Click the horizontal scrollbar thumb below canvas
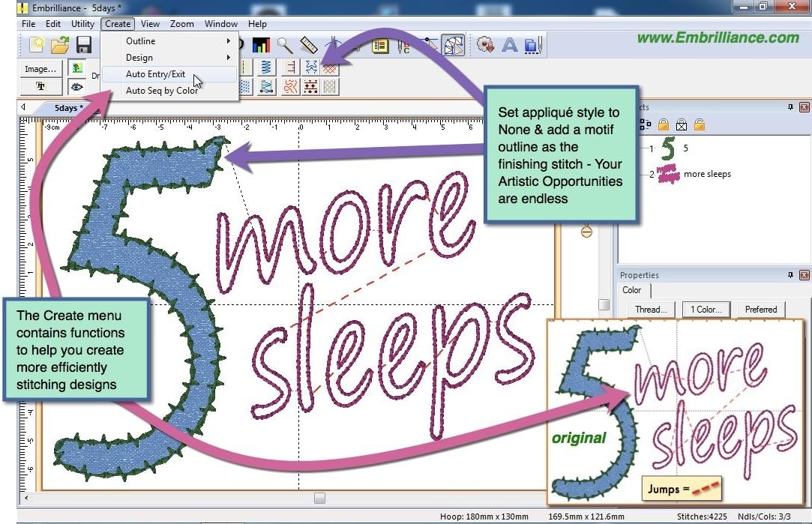The image size is (812, 524). [319, 498]
